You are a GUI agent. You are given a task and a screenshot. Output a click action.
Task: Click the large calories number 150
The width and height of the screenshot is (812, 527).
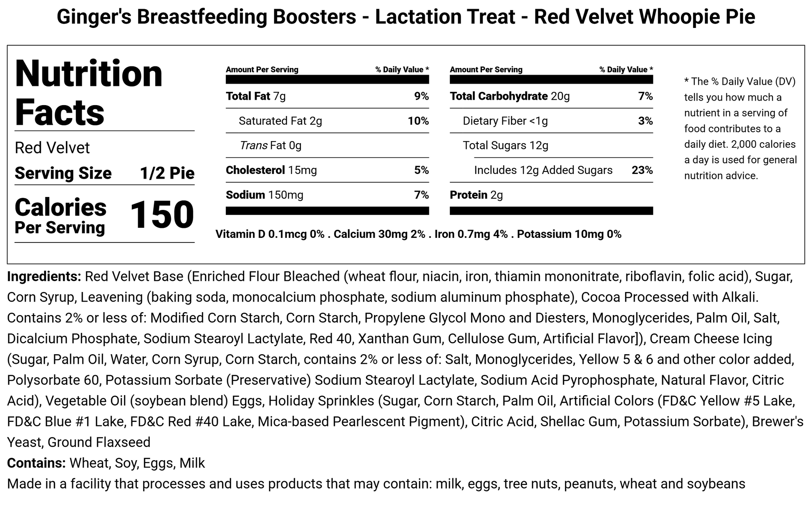(162, 215)
